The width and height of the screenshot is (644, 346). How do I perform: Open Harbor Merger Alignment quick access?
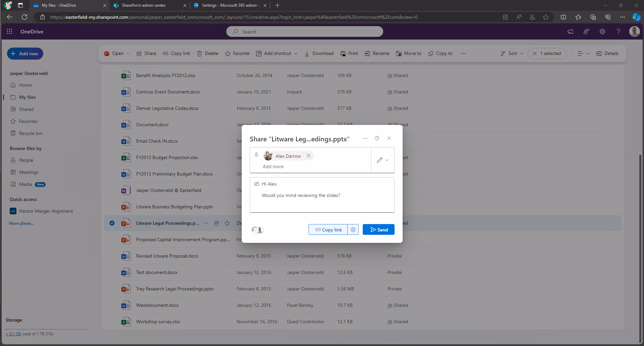(x=46, y=211)
